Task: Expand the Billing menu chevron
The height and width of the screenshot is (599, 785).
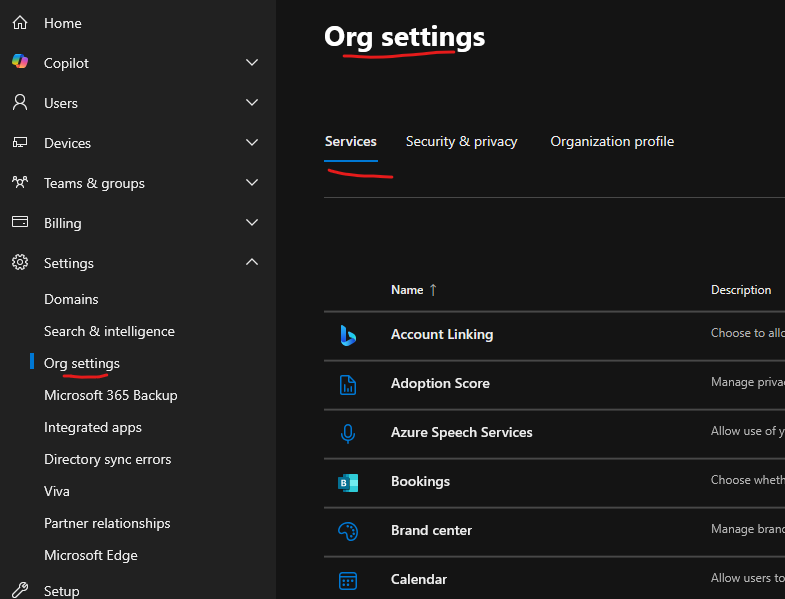Action: [252, 222]
